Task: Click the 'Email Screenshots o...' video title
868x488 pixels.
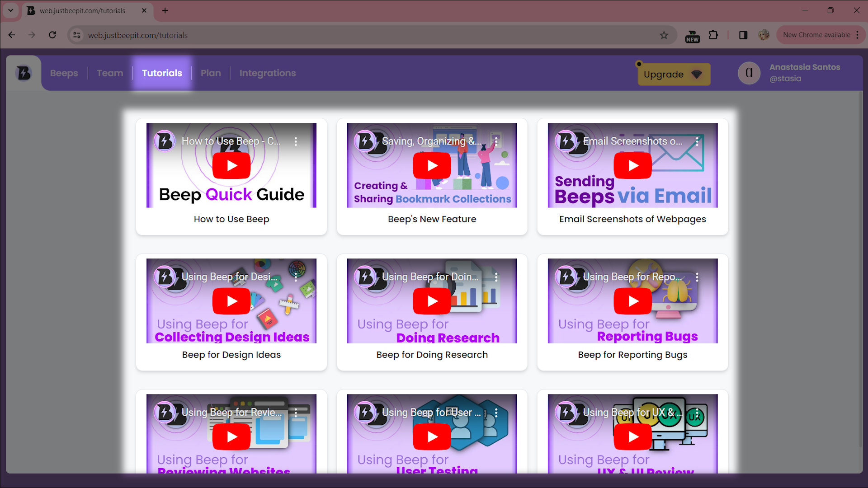Action: point(632,141)
